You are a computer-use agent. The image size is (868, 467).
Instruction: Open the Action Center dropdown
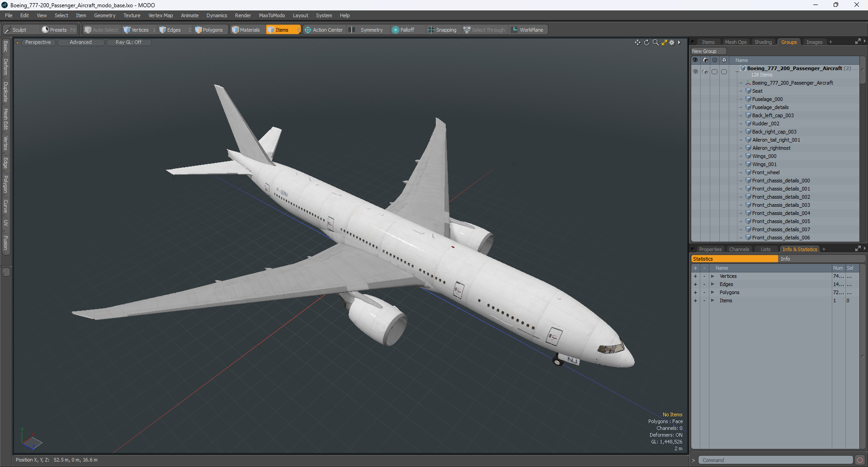pos(324,30)
